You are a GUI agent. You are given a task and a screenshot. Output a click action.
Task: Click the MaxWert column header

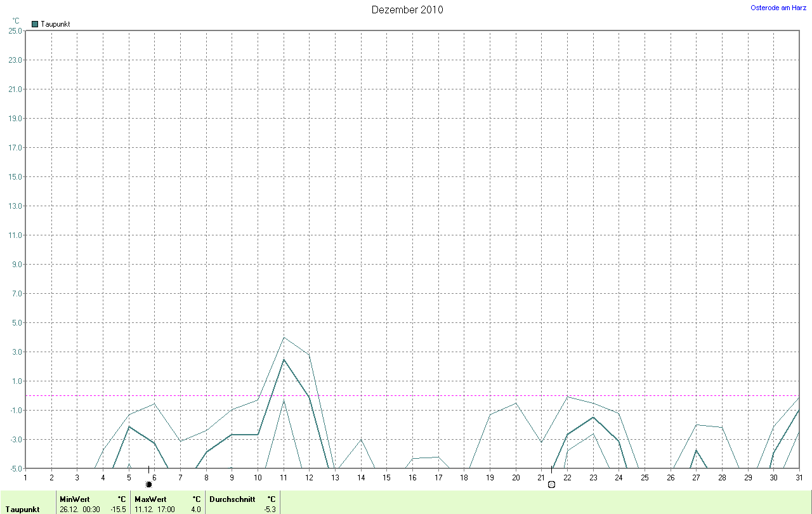pos(150,499)
